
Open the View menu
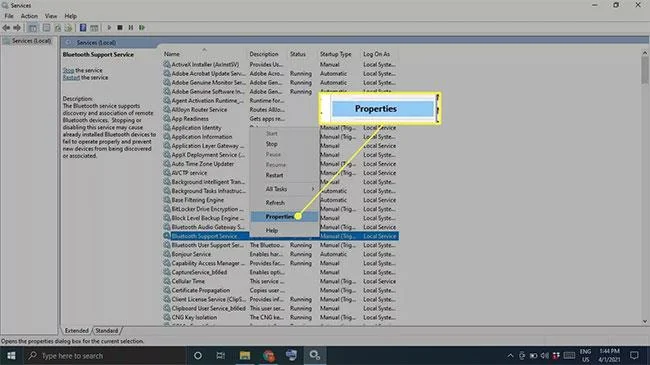pos(51,16)
